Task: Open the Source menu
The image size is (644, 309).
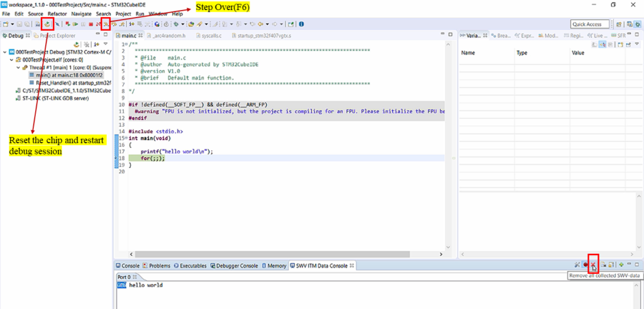Action: click(x=35, y=14)
